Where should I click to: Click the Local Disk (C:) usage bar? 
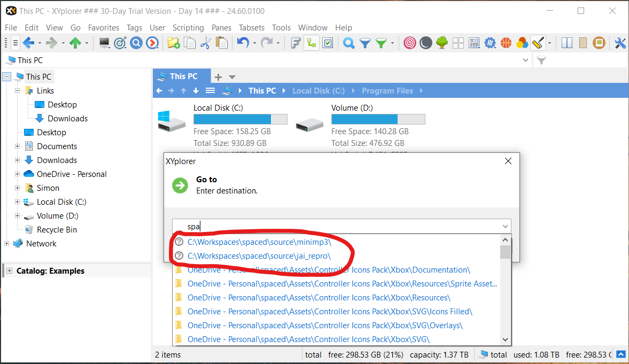(240, 119)
